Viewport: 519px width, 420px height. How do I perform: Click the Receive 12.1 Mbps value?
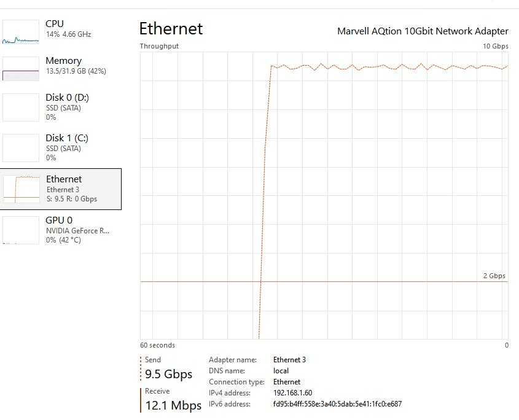[173, 406]
